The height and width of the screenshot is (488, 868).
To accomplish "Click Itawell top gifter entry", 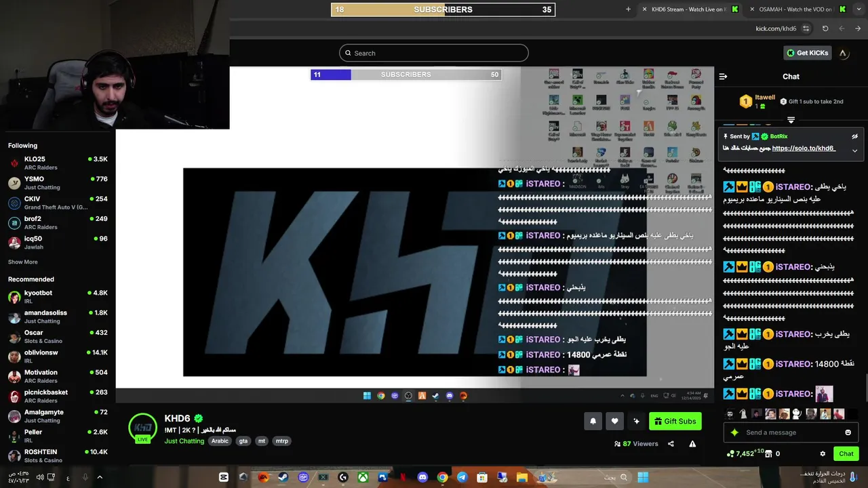I will (757, 102).
